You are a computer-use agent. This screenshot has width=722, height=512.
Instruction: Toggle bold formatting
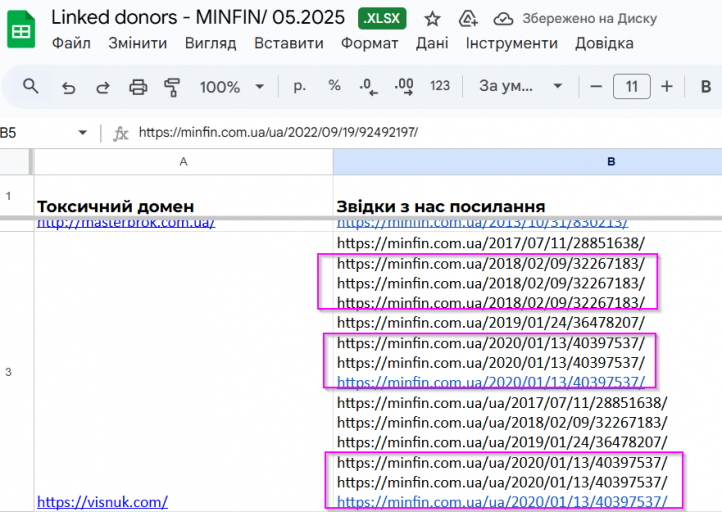point(705,87)
